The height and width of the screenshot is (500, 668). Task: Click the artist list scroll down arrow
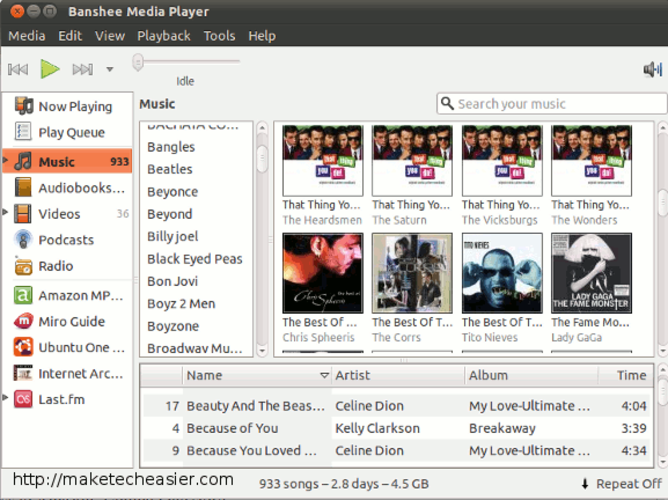coord(262,351)
